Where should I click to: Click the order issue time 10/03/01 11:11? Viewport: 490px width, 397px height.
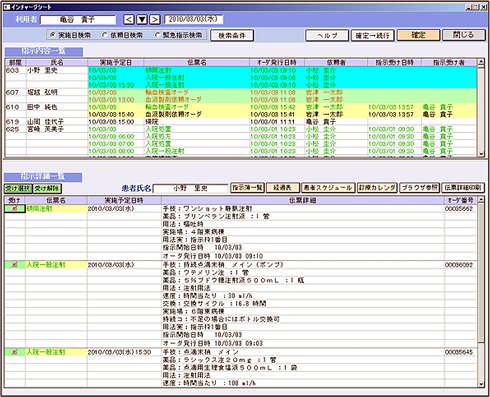coord(272,122)
